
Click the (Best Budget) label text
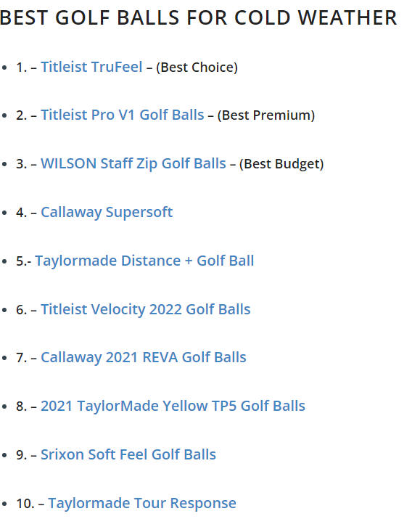(281, 164)
